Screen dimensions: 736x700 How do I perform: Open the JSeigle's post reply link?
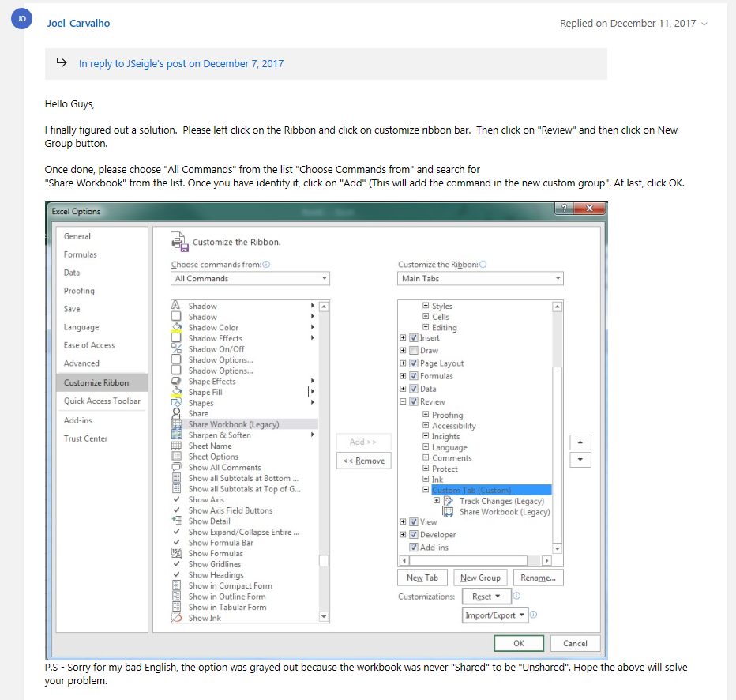(x=181, y=63)
